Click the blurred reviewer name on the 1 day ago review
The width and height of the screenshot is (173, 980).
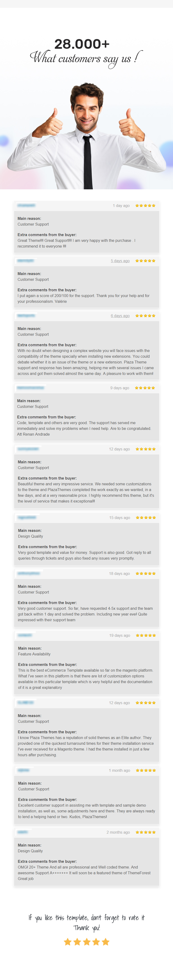(x=26, y=205)
